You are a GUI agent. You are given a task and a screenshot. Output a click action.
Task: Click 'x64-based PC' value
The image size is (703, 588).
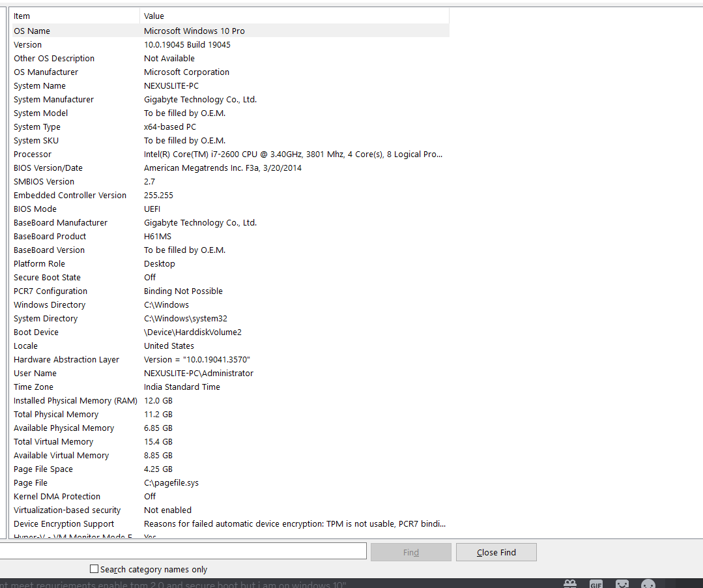coord(170,127)
